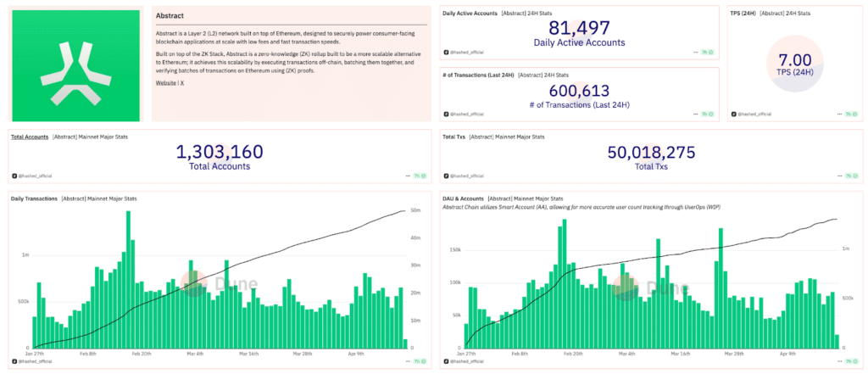The height and width of the screenshot is (374, 868).
Task: Click @hashed_official handle under Daily Transactions chart
Action: [34, 361]
